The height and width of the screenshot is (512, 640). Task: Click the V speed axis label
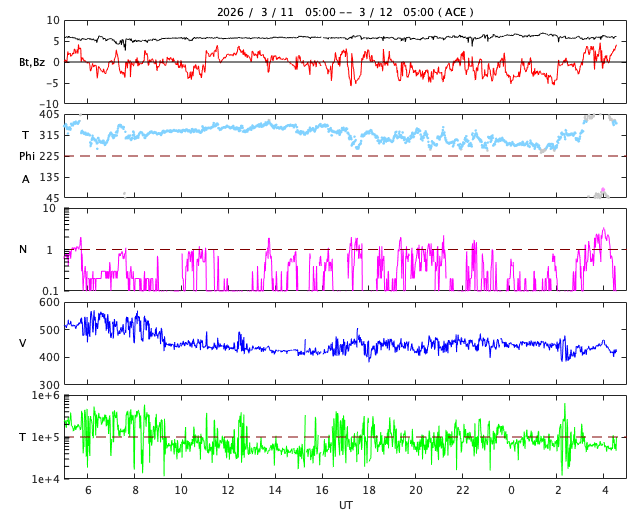tap(23, 343)
